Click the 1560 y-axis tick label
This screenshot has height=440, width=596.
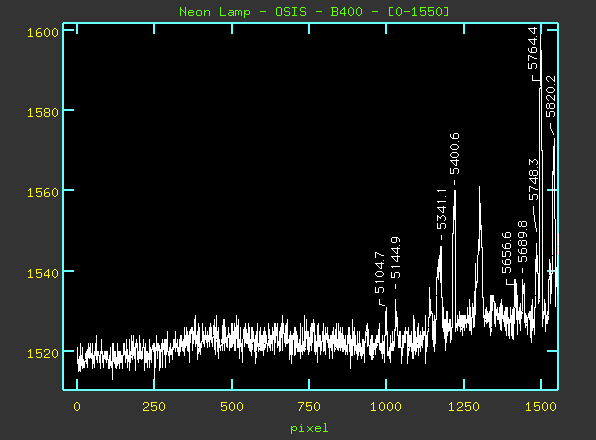point(43,193)
